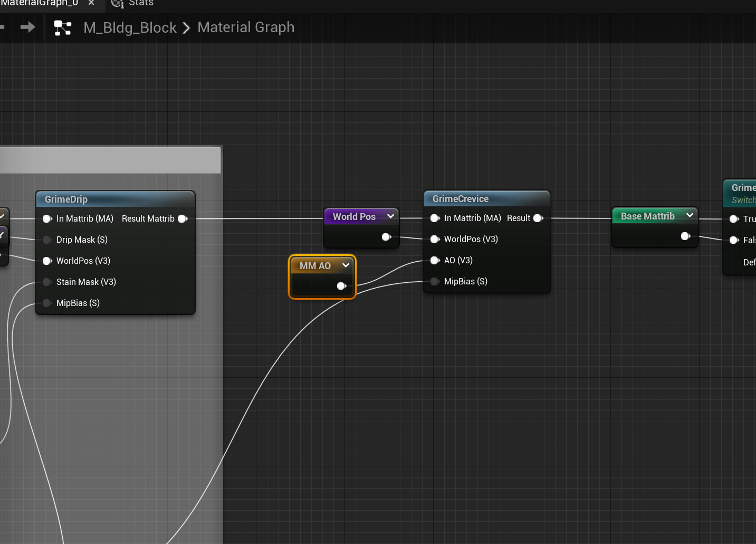Click GrimeDrip Result Mattrib output pin
Screen dimensions: 756x544
tap(183, 218)
